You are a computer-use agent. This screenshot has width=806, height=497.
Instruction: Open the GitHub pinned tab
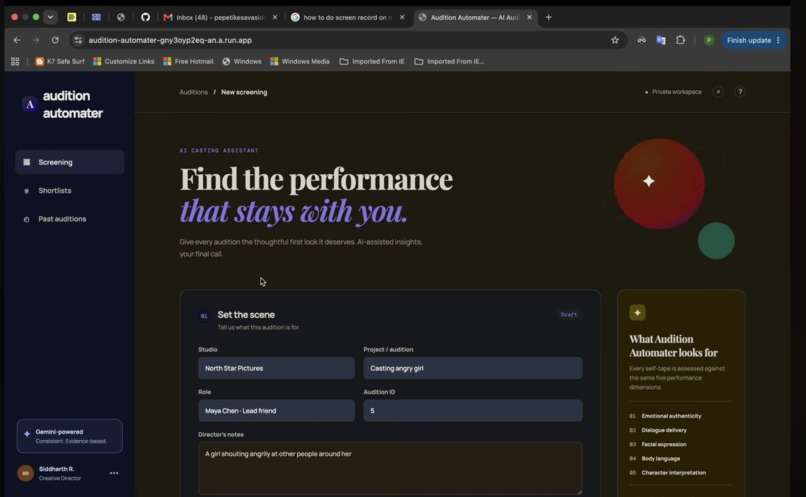[x=145, y=17]
